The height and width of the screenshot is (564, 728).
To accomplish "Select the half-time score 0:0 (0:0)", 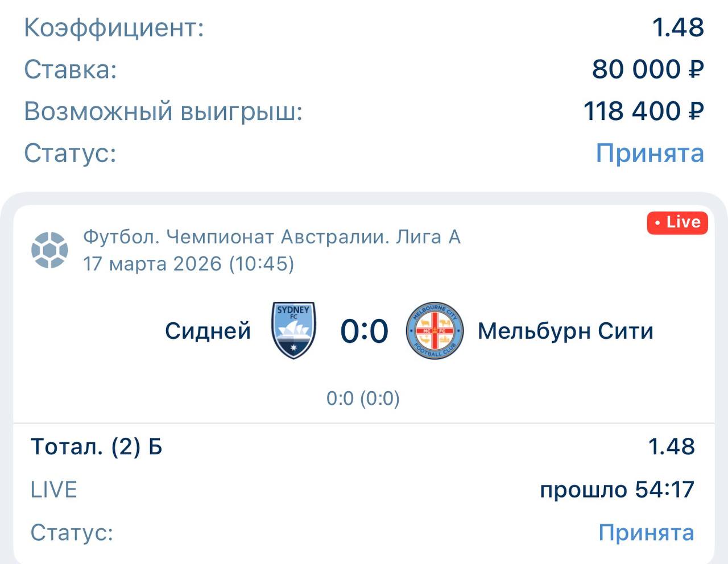I will [x=363, y=399].
